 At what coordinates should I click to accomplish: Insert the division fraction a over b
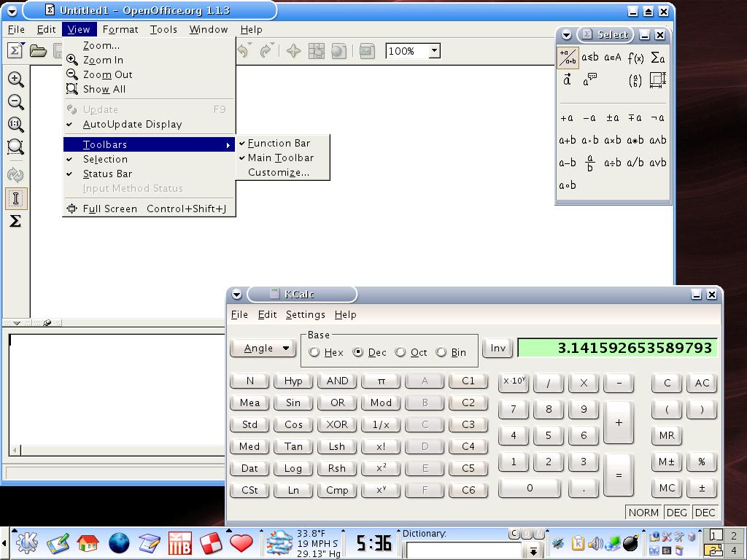click(590, 163)
